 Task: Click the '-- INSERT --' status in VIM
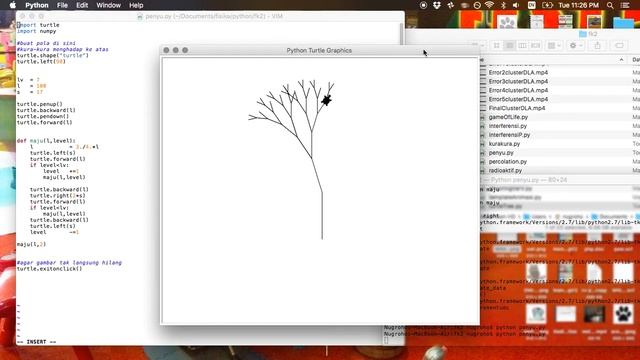pos(37,342)
